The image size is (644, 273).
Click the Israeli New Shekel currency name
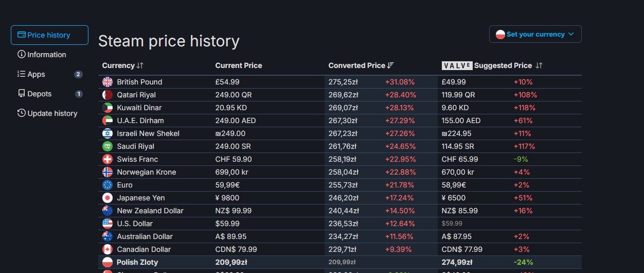(x=148, y=133)
